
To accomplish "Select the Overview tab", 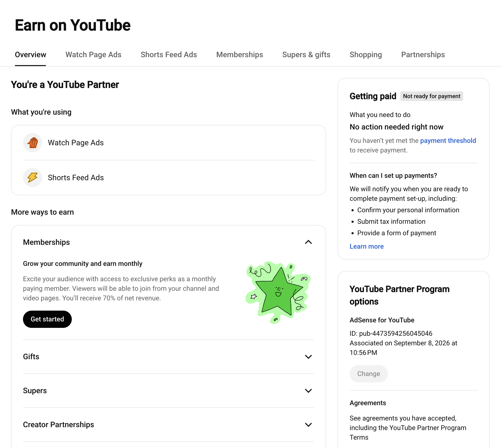I will (31, 55).
